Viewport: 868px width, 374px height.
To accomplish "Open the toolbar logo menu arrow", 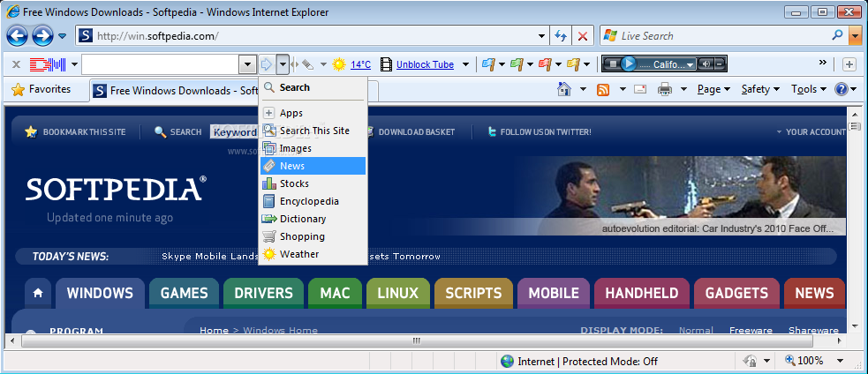I will 75,64.
